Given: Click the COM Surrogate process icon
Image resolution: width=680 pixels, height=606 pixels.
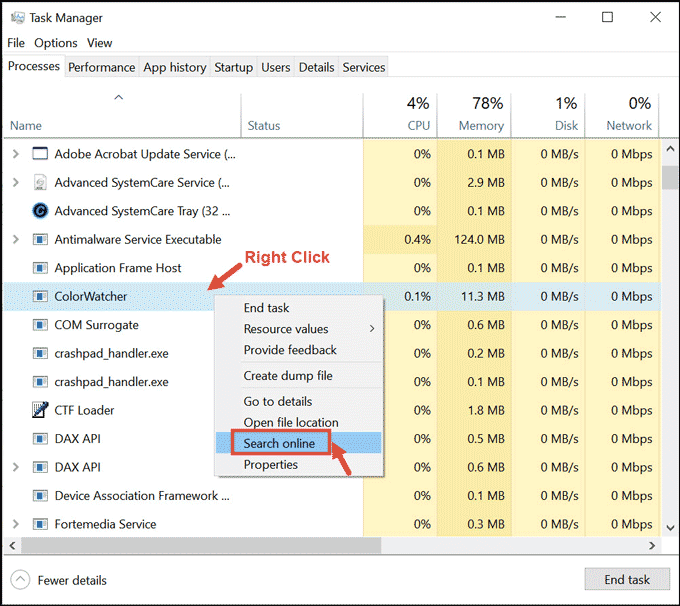Looking at the screenshot, I should point(40,325).
